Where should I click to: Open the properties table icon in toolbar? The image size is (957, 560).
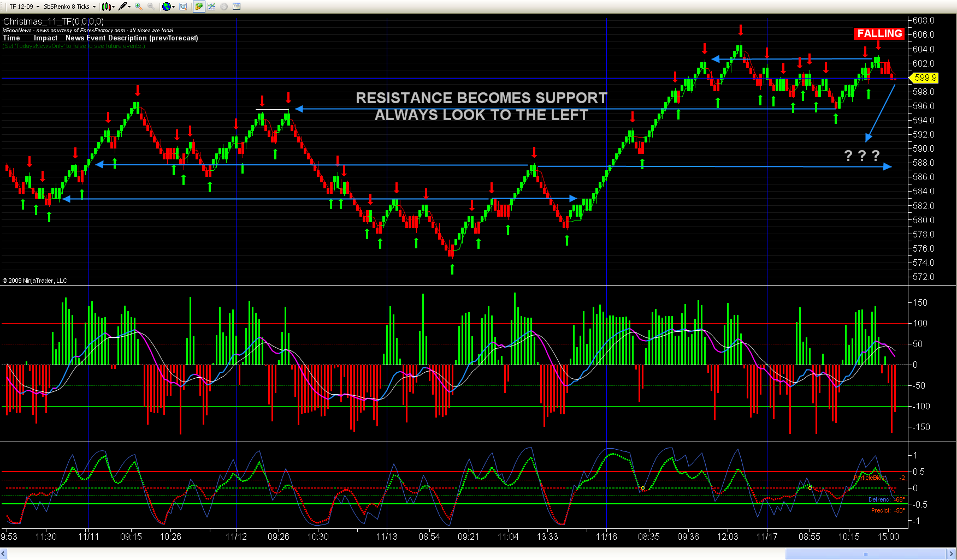coord(237,7)
